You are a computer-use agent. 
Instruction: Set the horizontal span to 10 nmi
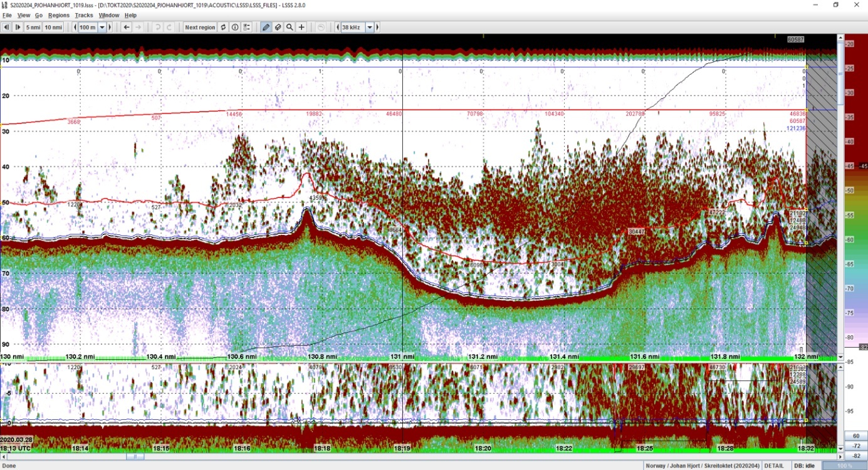coord(53,28)
